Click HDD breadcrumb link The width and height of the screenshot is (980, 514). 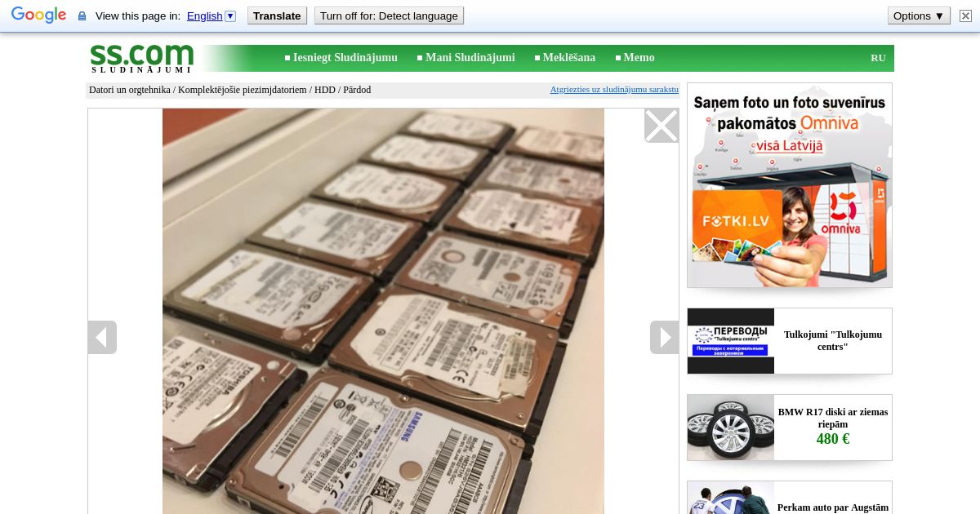tap(325, 90)
